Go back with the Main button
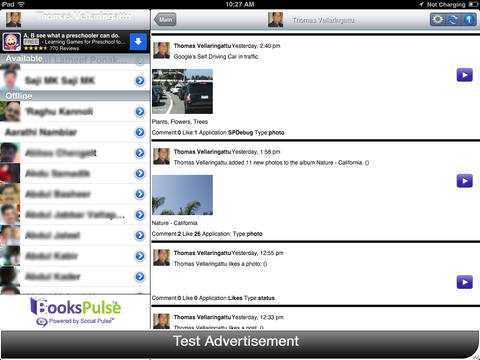 tap(165, 20)
